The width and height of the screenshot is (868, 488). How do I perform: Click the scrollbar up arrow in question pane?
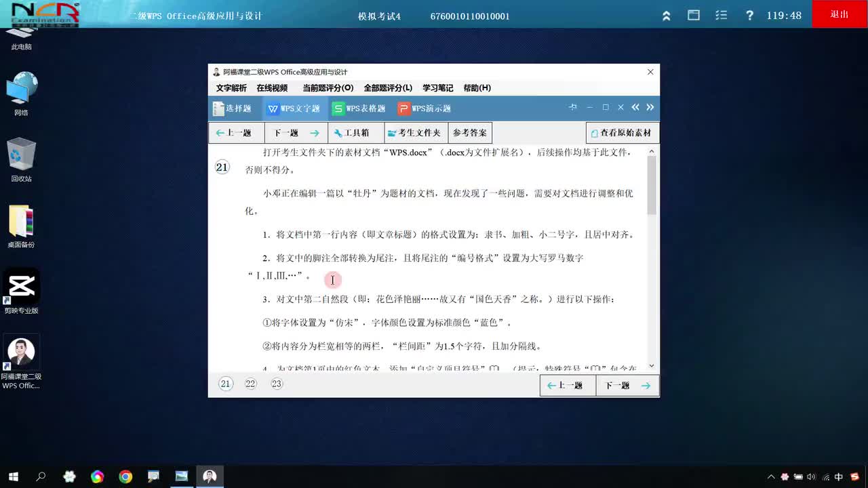(652, 151)
